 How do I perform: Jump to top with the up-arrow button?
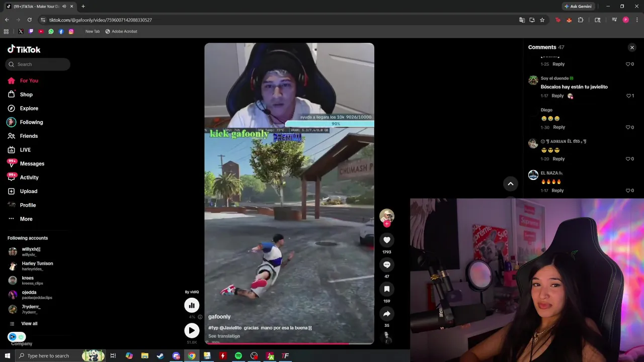510,184
